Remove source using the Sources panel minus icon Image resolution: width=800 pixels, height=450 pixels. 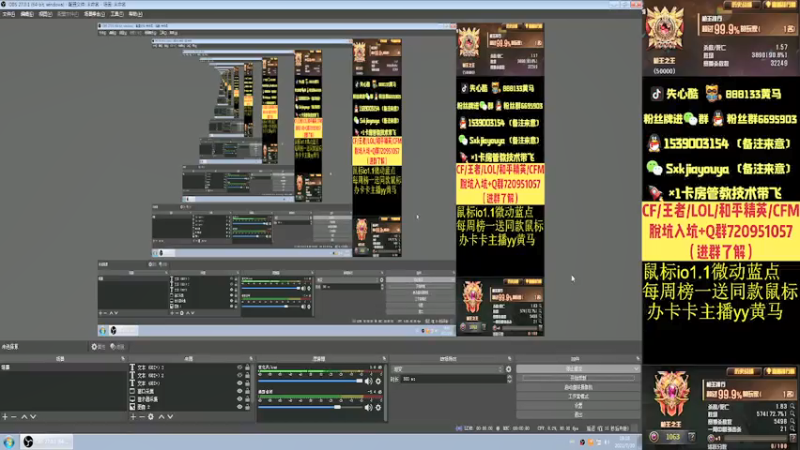click(x=142, y=417)
